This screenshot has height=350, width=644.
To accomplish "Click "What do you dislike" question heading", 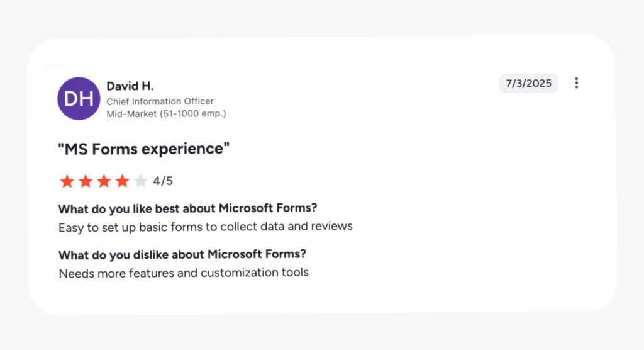I will 182,255.
